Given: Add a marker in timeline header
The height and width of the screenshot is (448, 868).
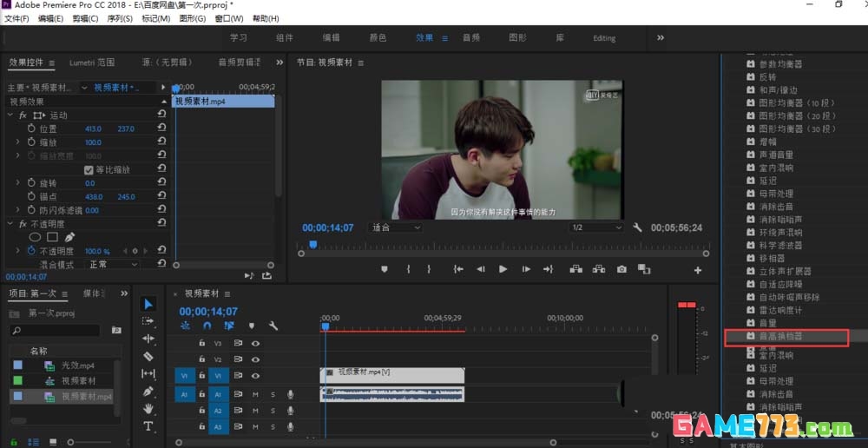Looking at the screenshot, I should (252, 326).
